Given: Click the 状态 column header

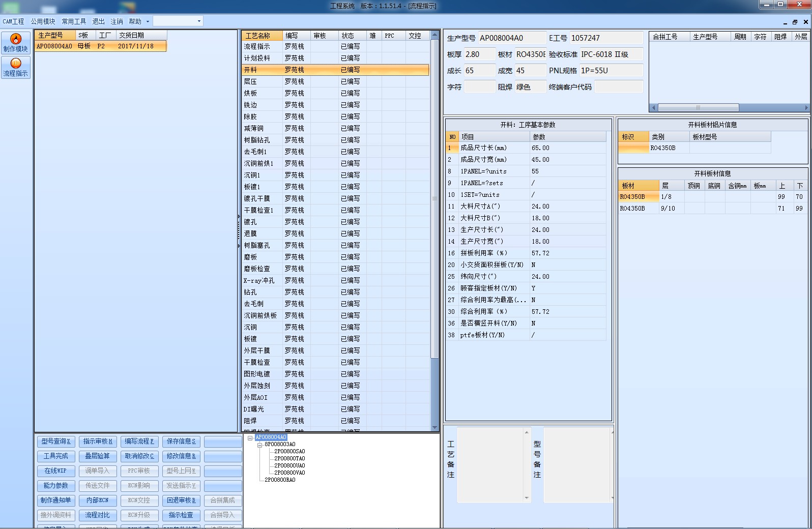Looking at the screenshot, I should [x=352, y=36].
